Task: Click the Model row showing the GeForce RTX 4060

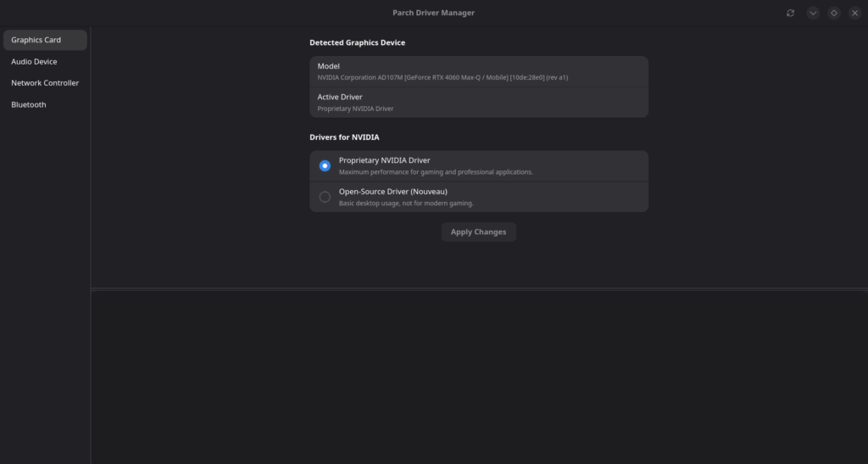Action: pos(478,71)
